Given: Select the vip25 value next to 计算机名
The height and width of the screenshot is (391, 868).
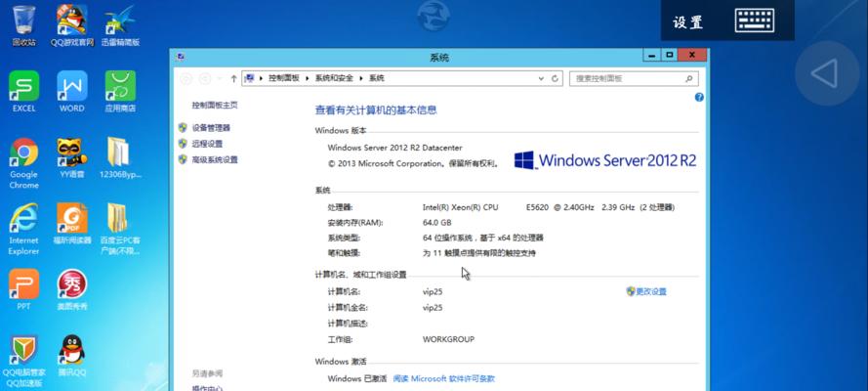Looking at the screenshot, I should (433, 292).
